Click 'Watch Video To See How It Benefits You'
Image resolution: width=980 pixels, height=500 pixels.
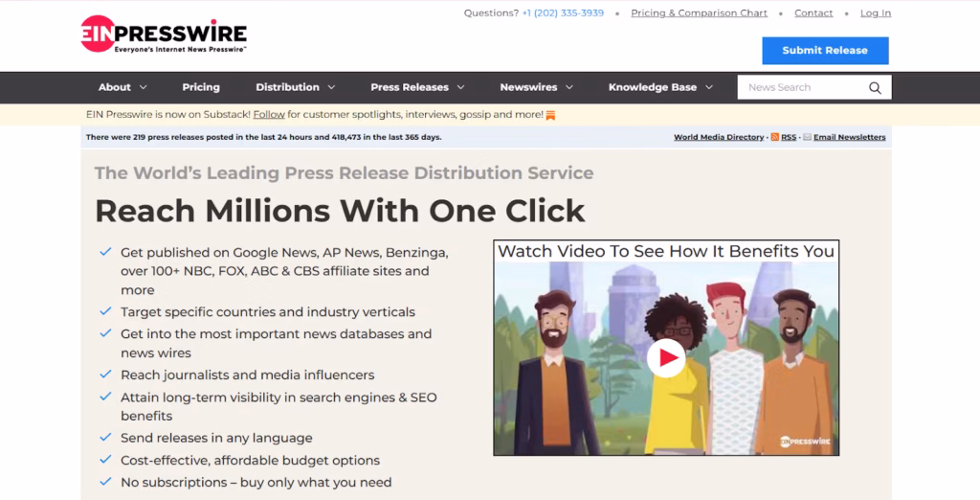[x=666, y=251]
